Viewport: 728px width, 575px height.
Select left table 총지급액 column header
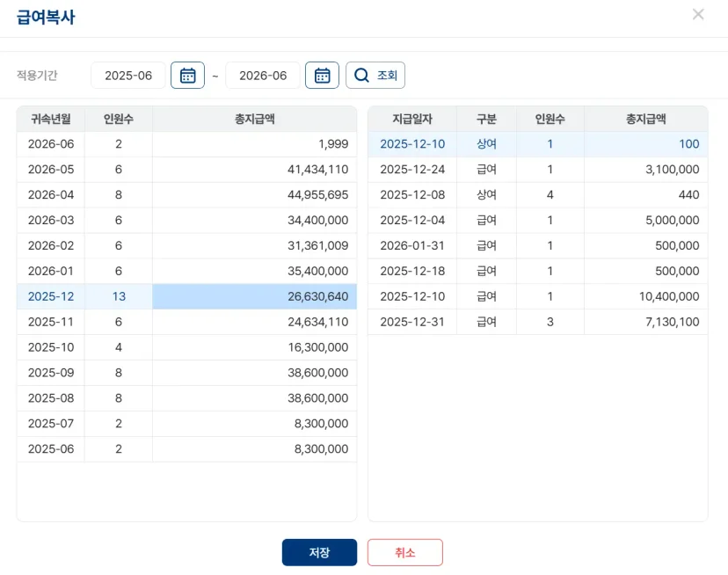tap(254, 119)
